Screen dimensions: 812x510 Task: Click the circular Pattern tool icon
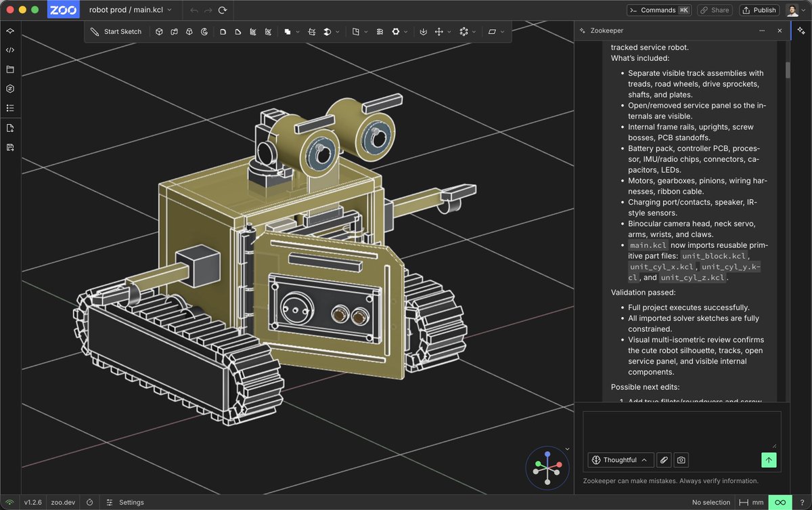point(464,32)
